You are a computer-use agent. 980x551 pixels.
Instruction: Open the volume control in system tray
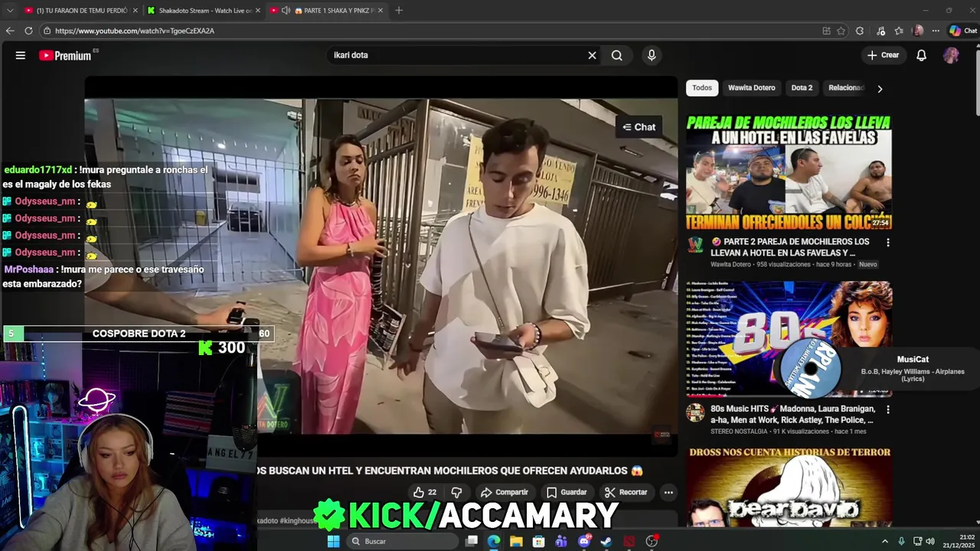(930, 541)
